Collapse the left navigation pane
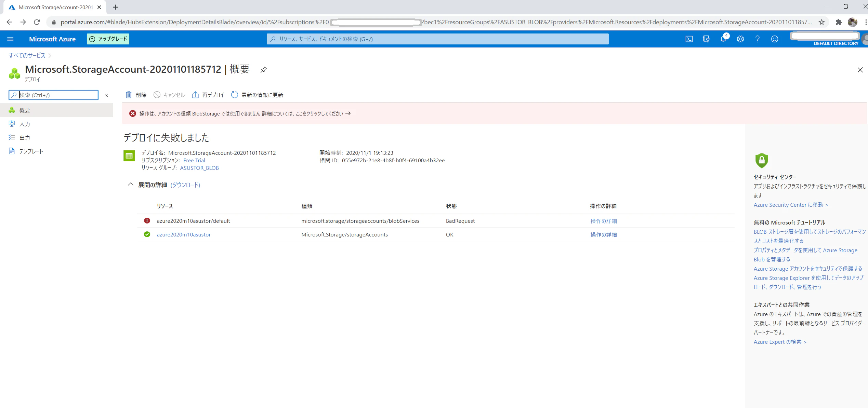This screenshot has width=868, height=408. (106, 95)
